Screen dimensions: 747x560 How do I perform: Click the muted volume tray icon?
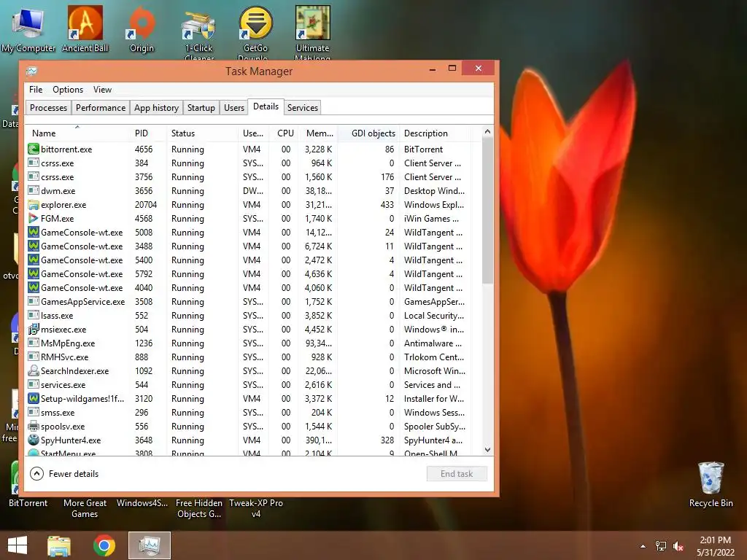pos(678,546)
